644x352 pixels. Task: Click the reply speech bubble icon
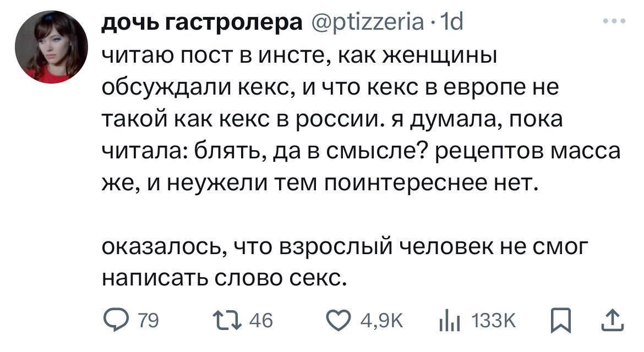click(114, 320)
